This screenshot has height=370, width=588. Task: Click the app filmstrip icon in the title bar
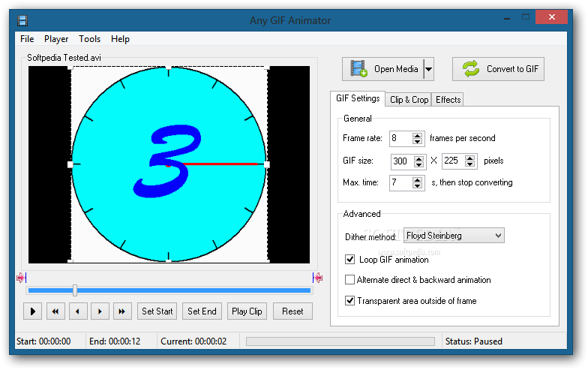tap(22, 20)
